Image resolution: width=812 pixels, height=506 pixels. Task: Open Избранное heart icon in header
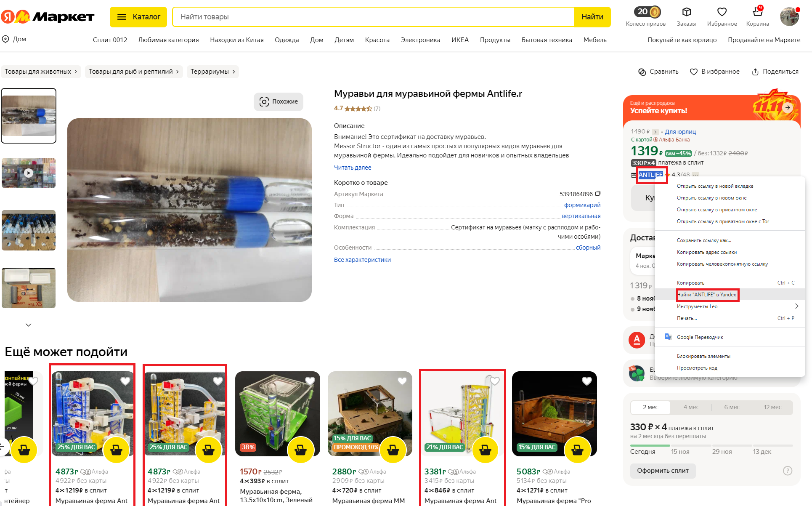(722, 12)
